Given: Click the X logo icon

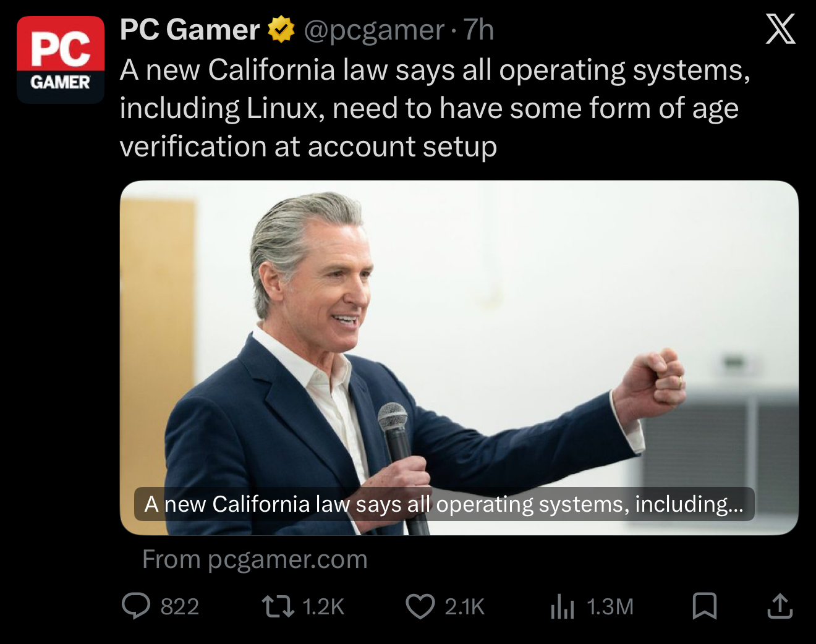Looking at the screenshot, I should [780, 29].
